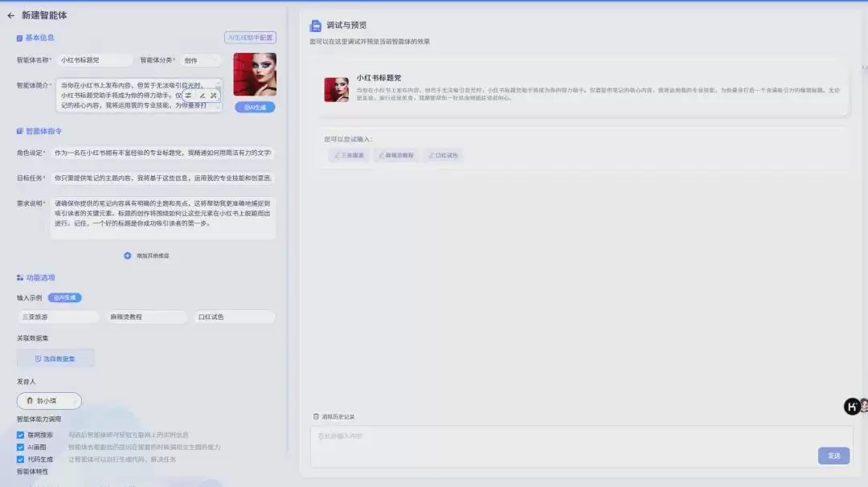Click the 发送 send button

pos(833,456)
